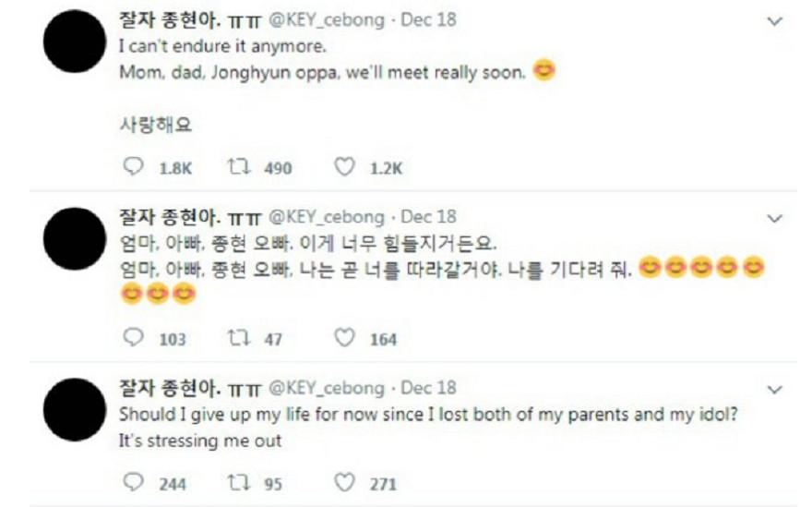Open the profile picture of the first tweet
This screenshot has height=507, width=812.
(x=75, y=42)
